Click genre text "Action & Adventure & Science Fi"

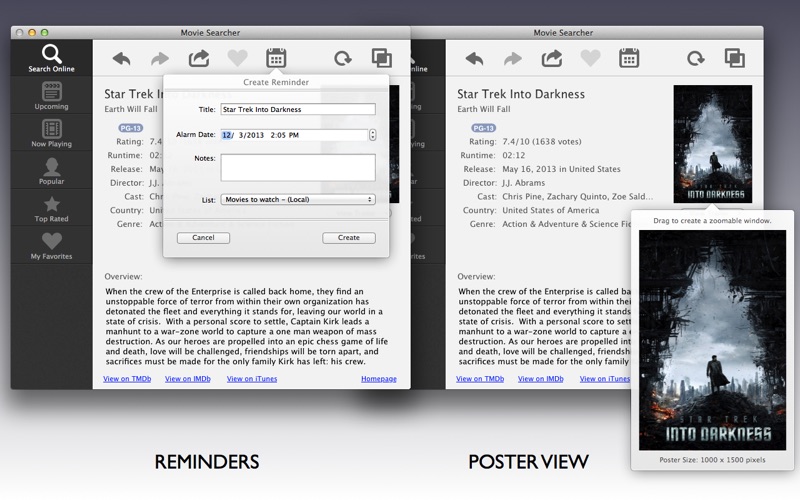[x=566, y=224]
